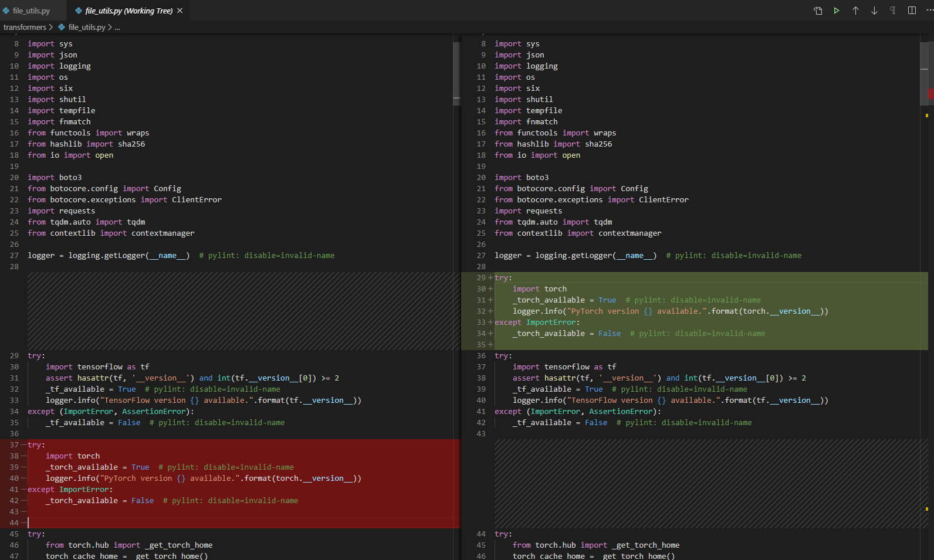The width and height of the screenshot is (934, 560).
Task: Click 'import tensorflow as tf' on left line 30
Action: pyautogui.click(x=97, y=367)
